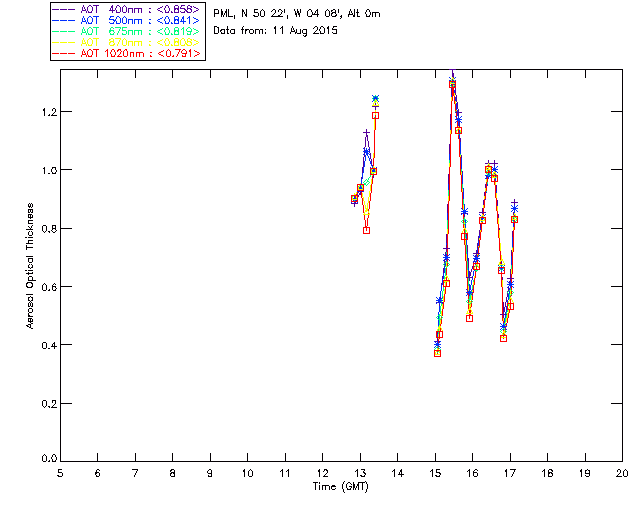Click the x-axis tick label 19
This screenshot has height=512, width=640.
pos(585,473)
